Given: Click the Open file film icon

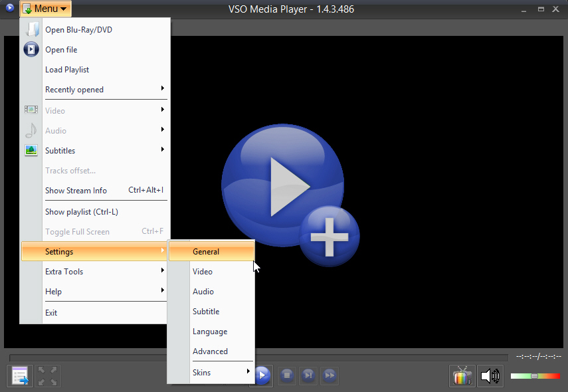Looking at the screenshot, I should (31, 49).
